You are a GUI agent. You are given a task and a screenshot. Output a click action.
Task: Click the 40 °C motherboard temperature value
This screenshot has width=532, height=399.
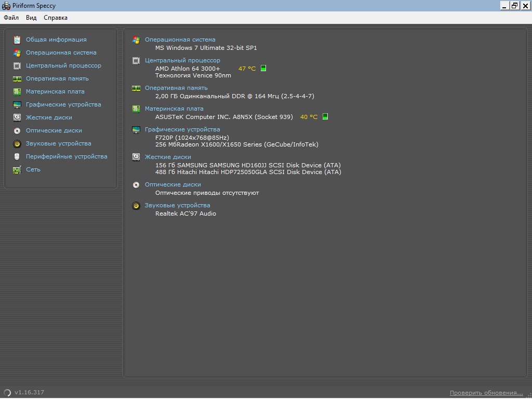point(309,117)
